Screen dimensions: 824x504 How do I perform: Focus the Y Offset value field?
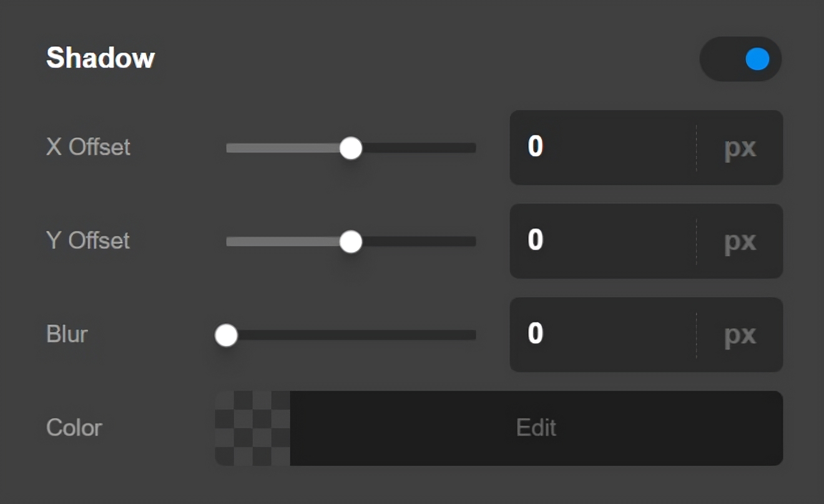602,241
